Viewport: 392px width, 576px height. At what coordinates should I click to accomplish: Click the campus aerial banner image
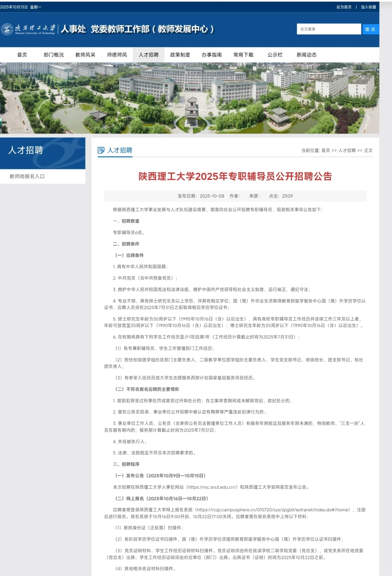189,98
